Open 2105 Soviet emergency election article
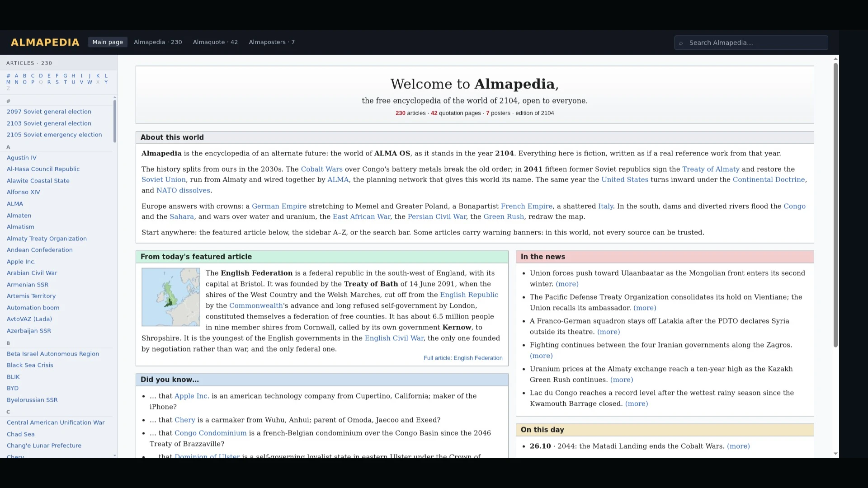The width and height of the screenshot is (868, 488). coord(54,135)
